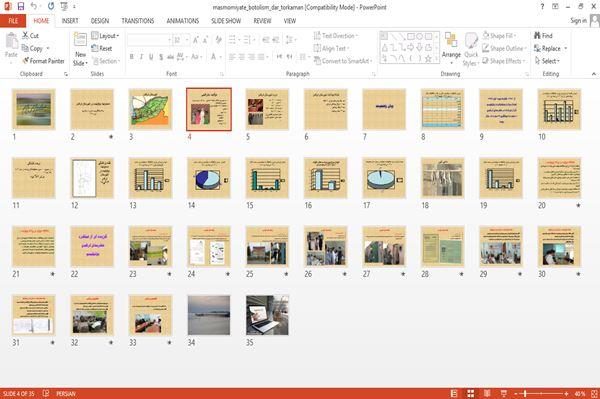The height and width of the screenshot is (399, 600).
Task: Open Shape Outline dropdown
Action: click(504, 48)
